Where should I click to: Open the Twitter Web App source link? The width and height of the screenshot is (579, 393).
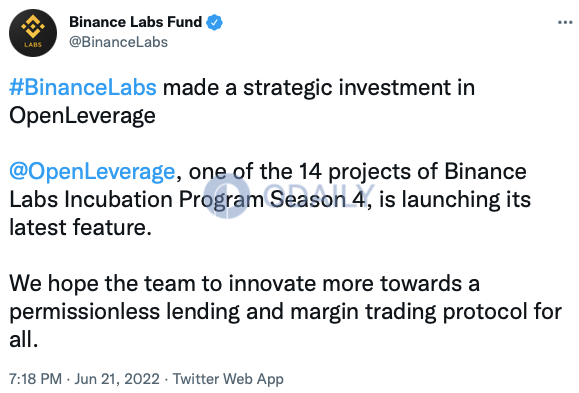[228, 379]
